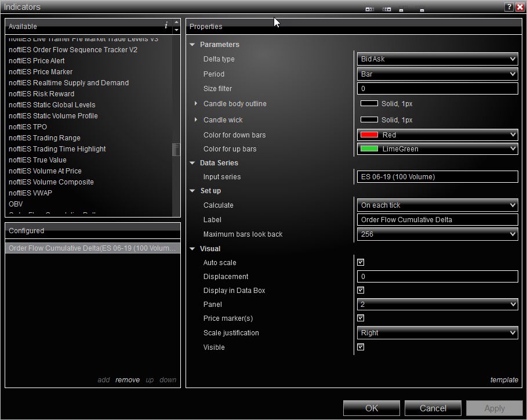The height and width of the screenshot is (420, 527).
Task: Expand the Candle body outline property
Action: (x=196, y=104)
